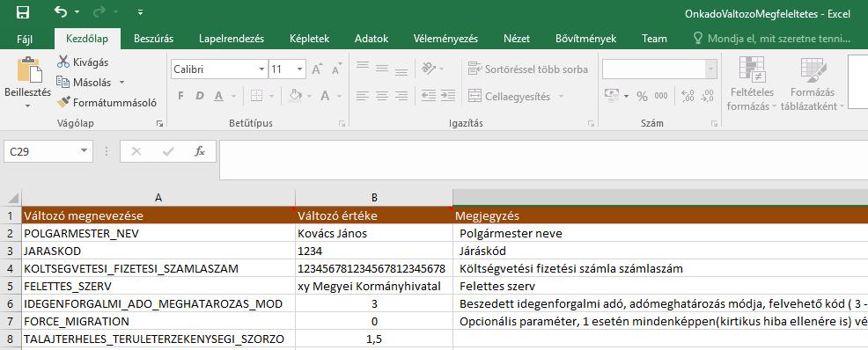
Task: Open the Vágólap dialog launcher
Action: (x=160, y=123)
